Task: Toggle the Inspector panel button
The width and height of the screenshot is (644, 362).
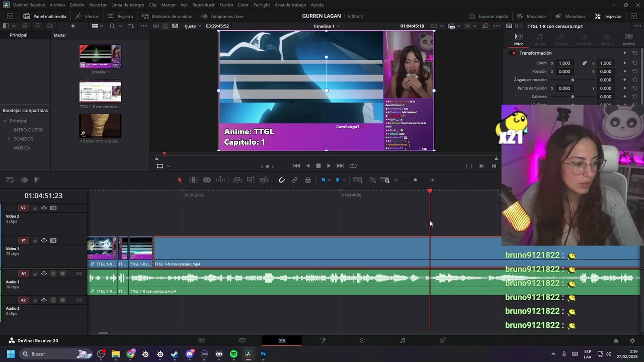Action: point(608,16)
